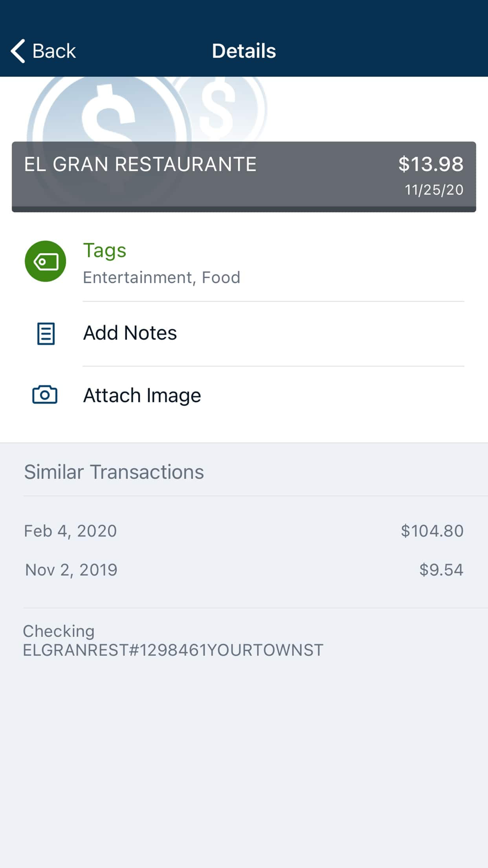Open the Tags label

tap(104, 250)
